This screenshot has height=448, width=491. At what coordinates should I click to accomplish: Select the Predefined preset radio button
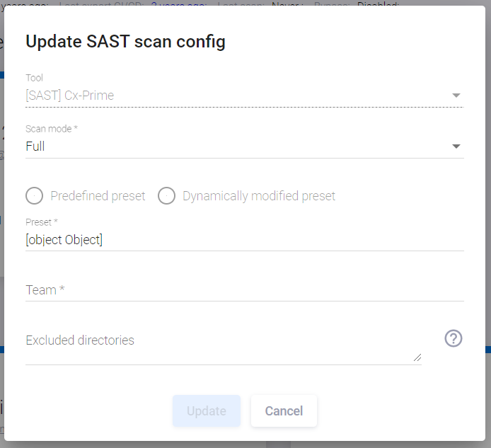[x=35, y=196]
